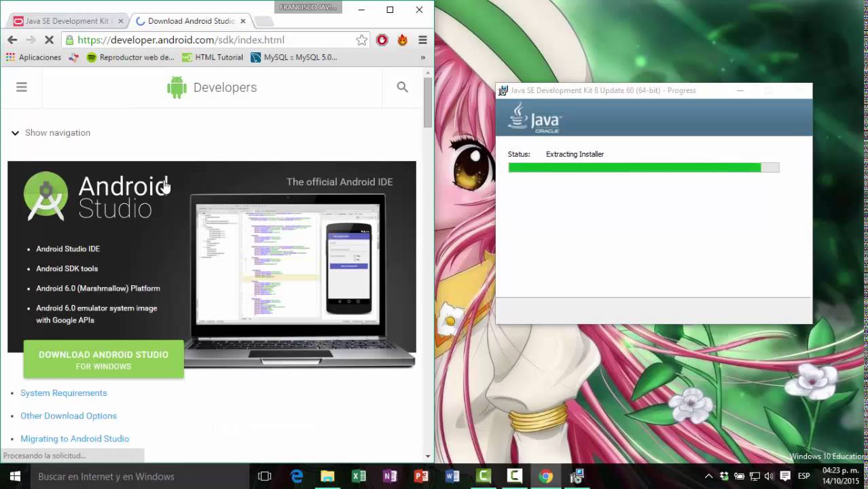Click 'The official Android IDE' text
Image resolution: width=868 pixels, height=489 pixels.
coord(340,182)
